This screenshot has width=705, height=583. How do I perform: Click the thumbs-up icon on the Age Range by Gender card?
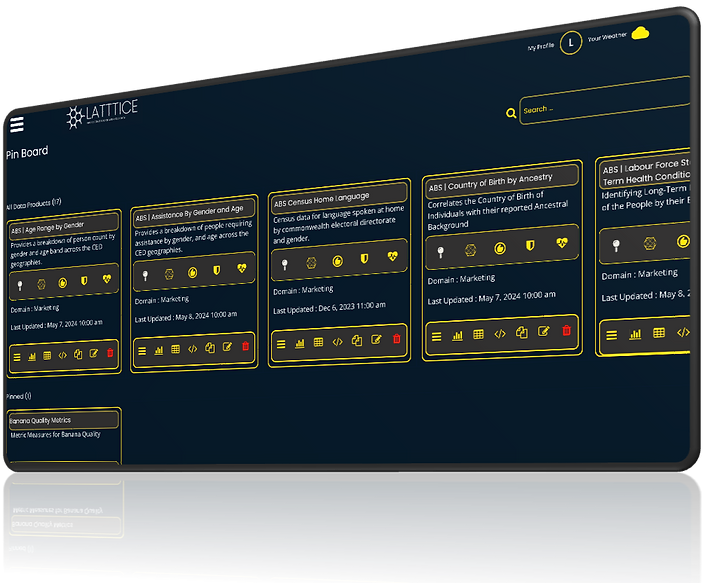click(x=62, y=282)
